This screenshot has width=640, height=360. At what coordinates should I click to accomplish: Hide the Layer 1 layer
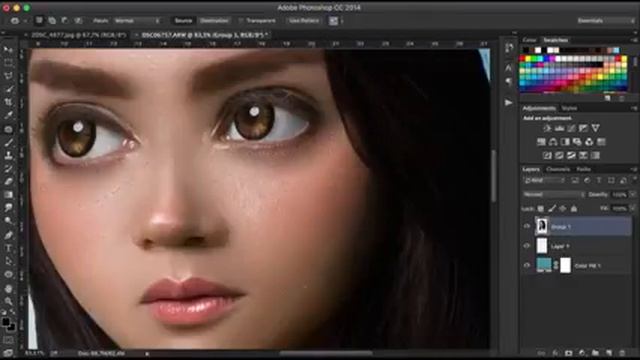pyautogui.click(x=527, y=246)
